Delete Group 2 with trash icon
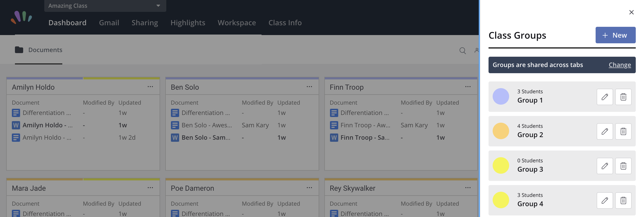This screenshot has width=644, height=217. (x=623, y=131)
